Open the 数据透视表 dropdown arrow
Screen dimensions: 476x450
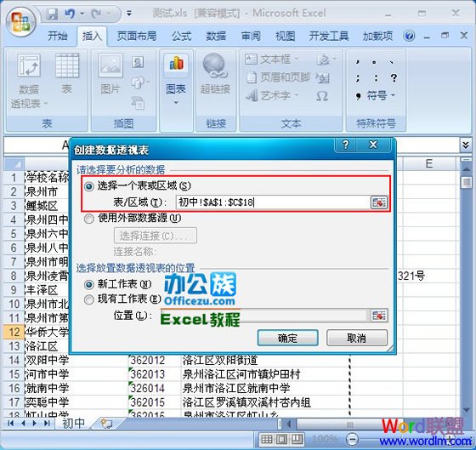coord(46,104)
